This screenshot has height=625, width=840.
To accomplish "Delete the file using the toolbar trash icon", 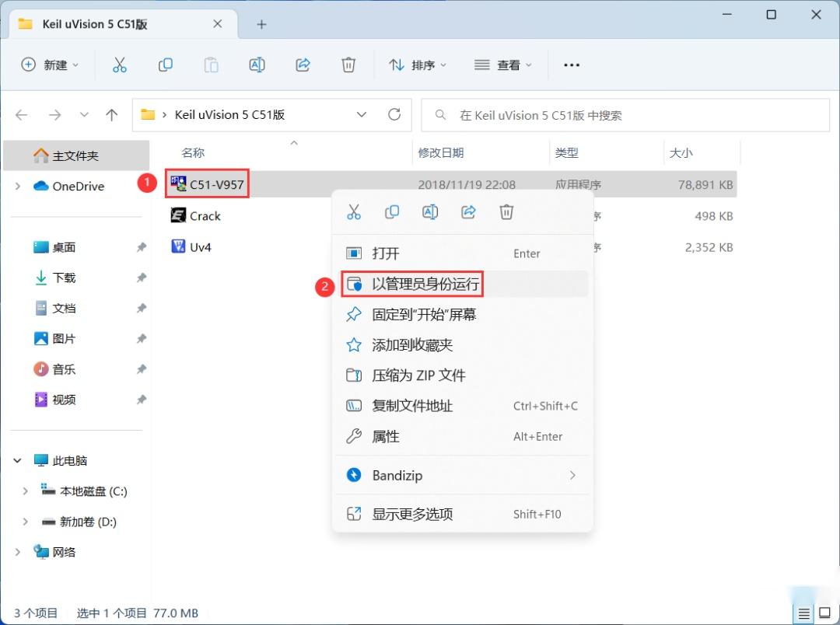I will tap(348, 65).
